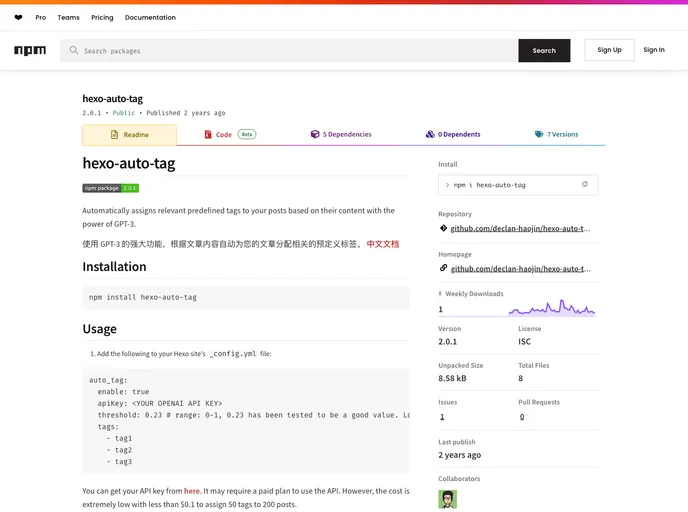This screenshot has width=688, height=512.
Task: Click the Dependencies cube icon
Action: 315,134
